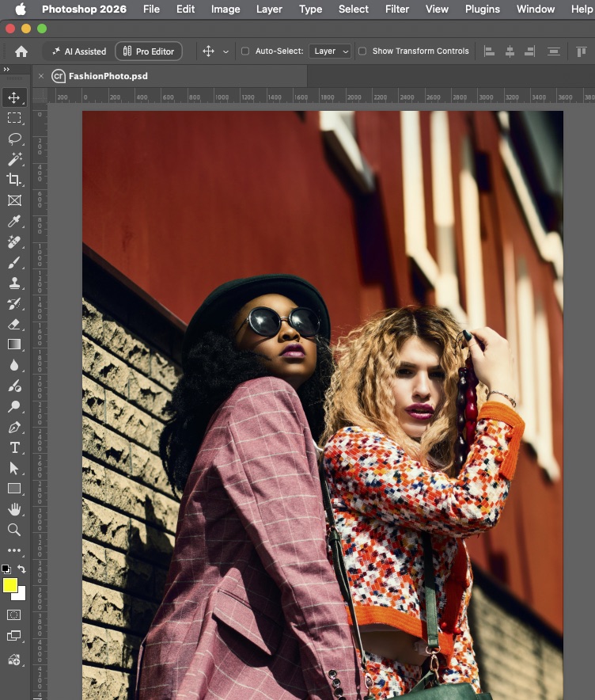Screen dimensions: 595x700
Task: Align left edges button
Action: pos(489,51)
